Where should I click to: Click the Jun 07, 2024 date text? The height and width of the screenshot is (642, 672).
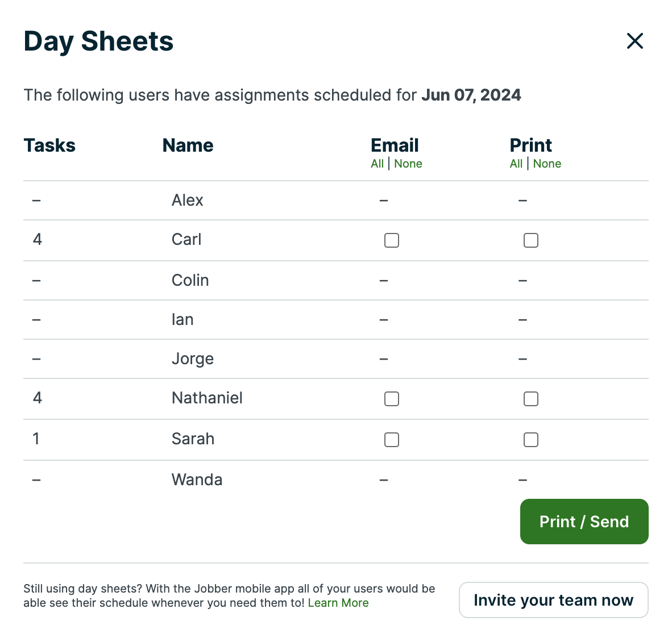(471, 95)
